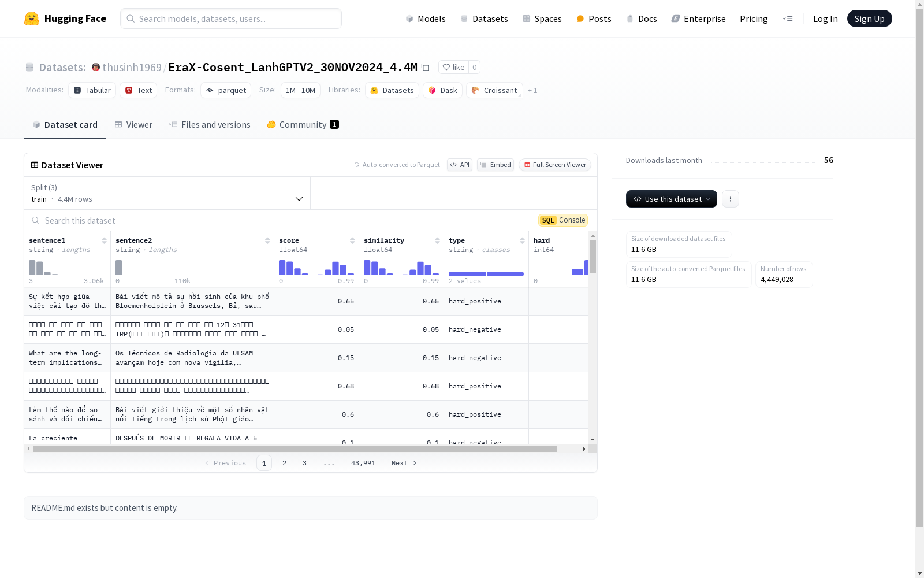Click the hard column header
The image size is (924, 578).
[x=542, y=240]
